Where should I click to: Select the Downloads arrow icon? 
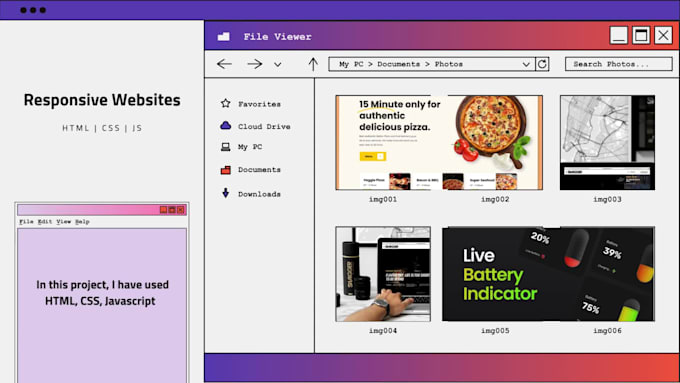(226, 193)
